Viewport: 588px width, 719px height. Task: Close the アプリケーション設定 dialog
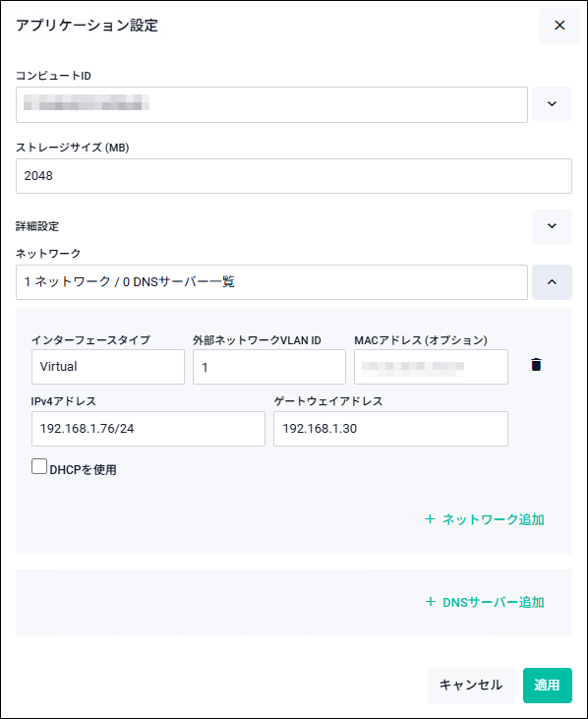click(559, 26)
